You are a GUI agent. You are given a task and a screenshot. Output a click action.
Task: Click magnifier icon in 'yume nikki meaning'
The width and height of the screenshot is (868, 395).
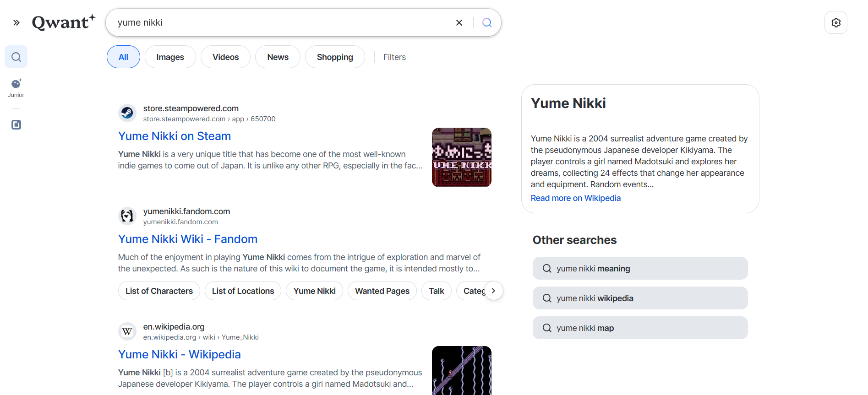coord(547,268)
